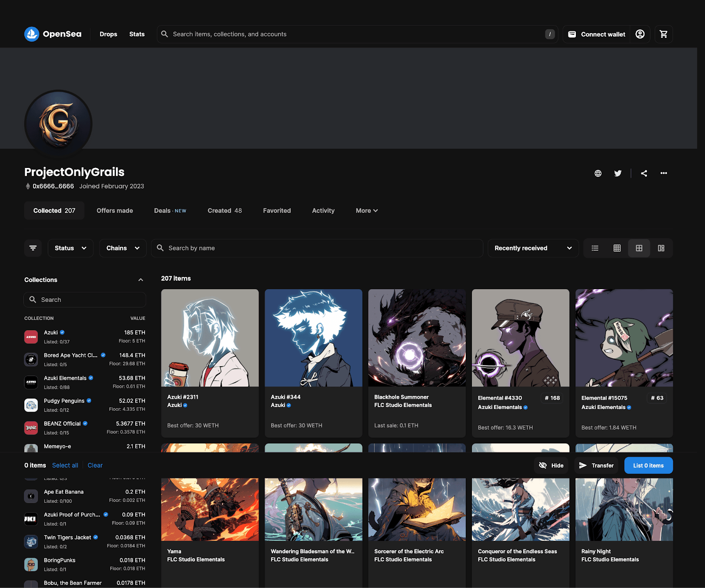Open the Favorited tab
Viewport: 705px width, 588px height.
[277, 211]
